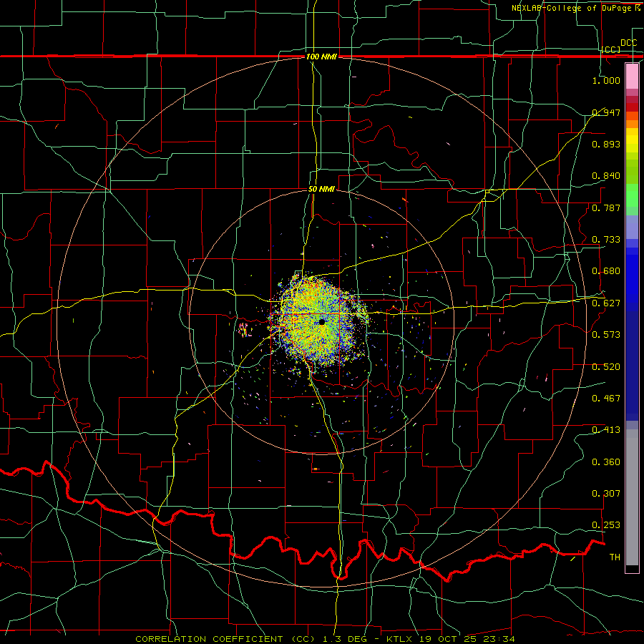The height and width of the screenshot is (644, 644).
Task: Click the bright green segment of the color bar
Action: coord(632,195)
